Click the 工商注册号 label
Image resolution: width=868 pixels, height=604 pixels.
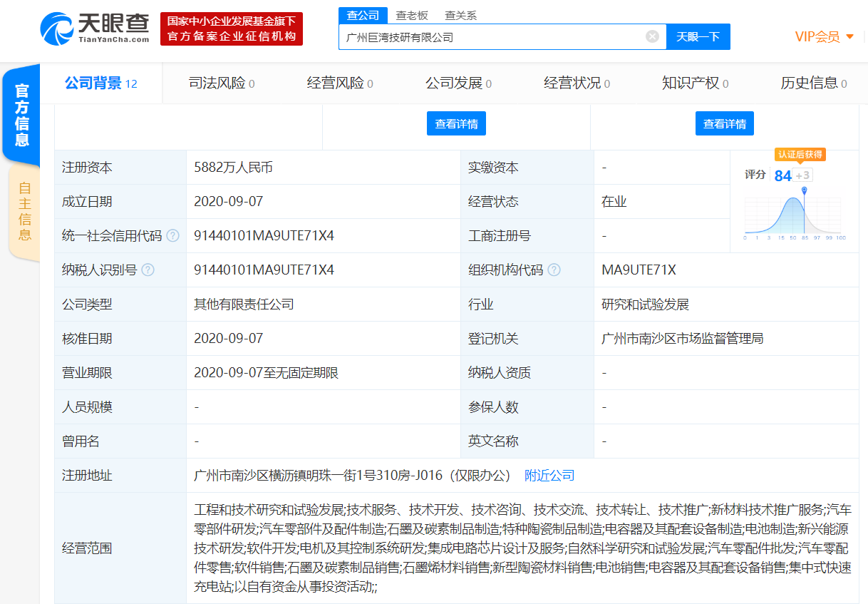point(500,236)
